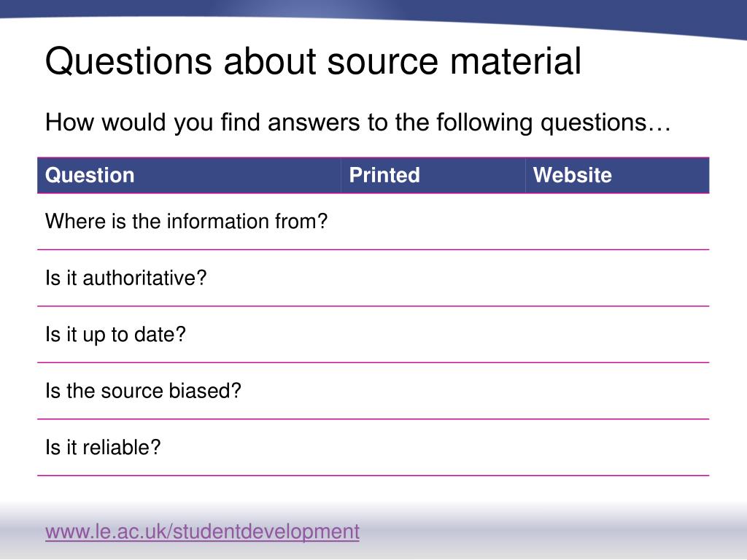Click Printed cell in 'Is it authoritative?' row
The image size is (747, 560).
point(433,278)
